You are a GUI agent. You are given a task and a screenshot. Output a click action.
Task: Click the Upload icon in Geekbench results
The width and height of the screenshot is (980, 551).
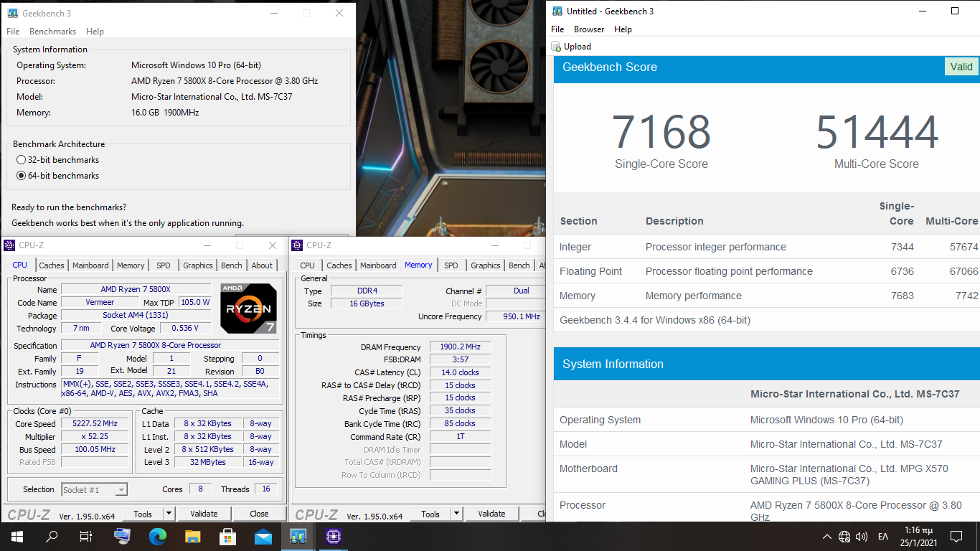[556, 47]
